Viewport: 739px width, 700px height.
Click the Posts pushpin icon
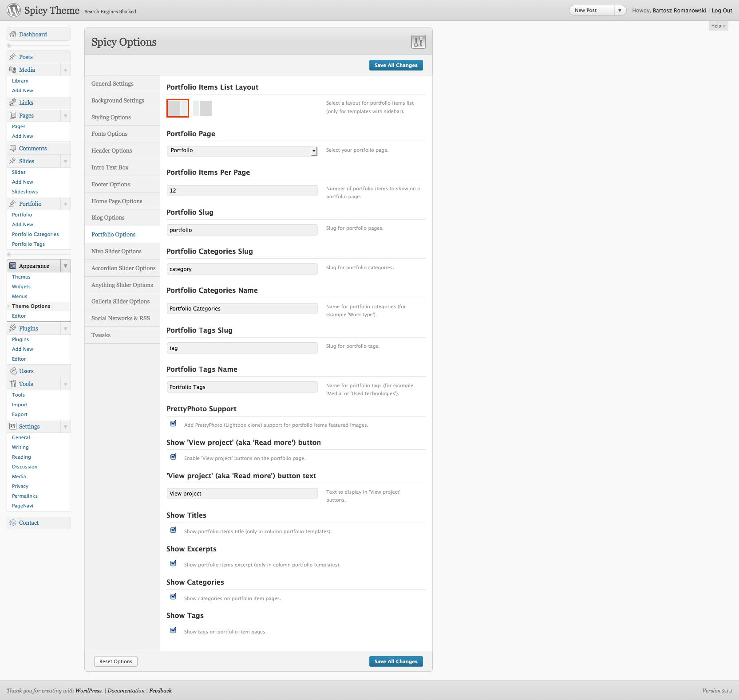[x=13, y=57]
